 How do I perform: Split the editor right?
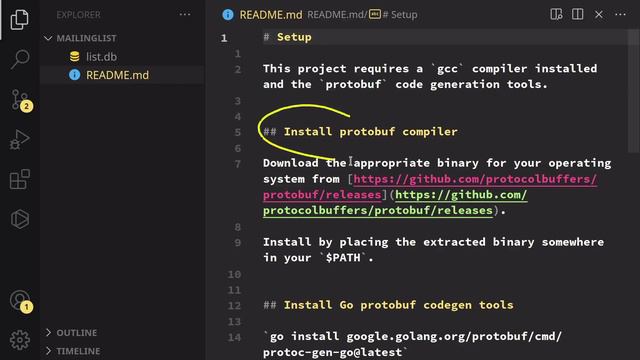coord(578,14)
